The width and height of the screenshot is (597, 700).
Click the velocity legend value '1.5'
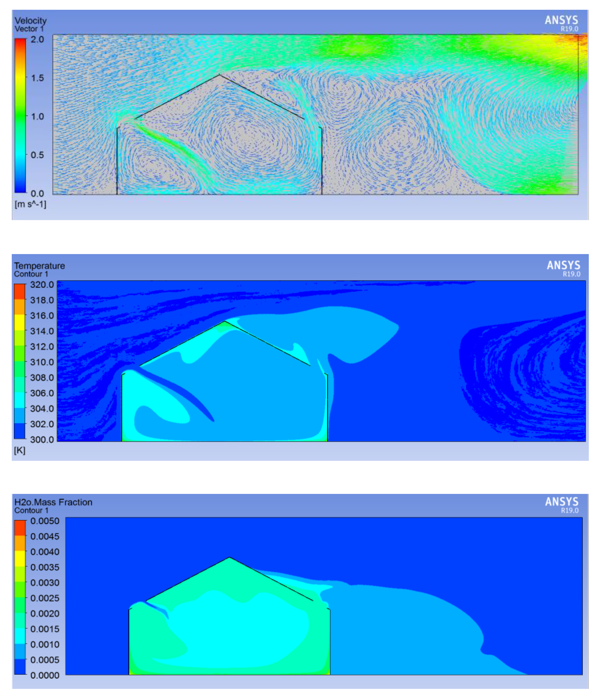pyautogui.click(x=38, y=78)
